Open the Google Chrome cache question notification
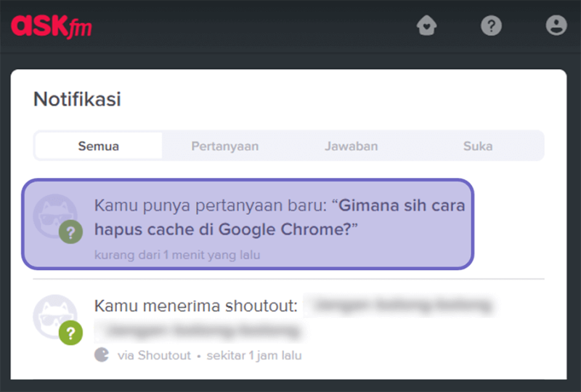This screenshot has width=581, height=392. coord(248,224)
